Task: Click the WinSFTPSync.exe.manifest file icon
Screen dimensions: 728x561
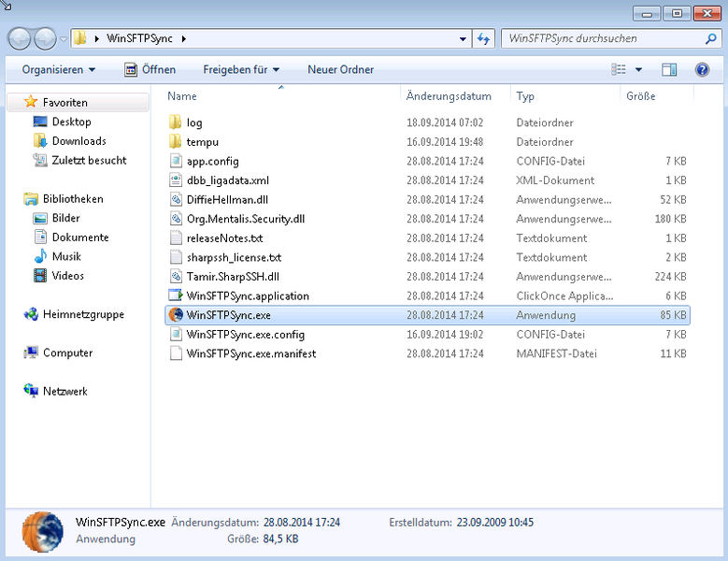Action: (x=176, y=353)
